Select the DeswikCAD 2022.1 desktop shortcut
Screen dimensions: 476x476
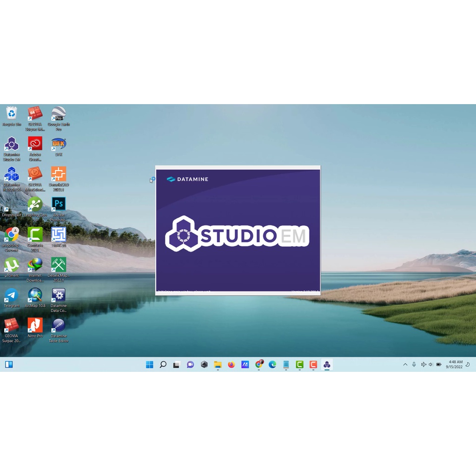(59, 179)
